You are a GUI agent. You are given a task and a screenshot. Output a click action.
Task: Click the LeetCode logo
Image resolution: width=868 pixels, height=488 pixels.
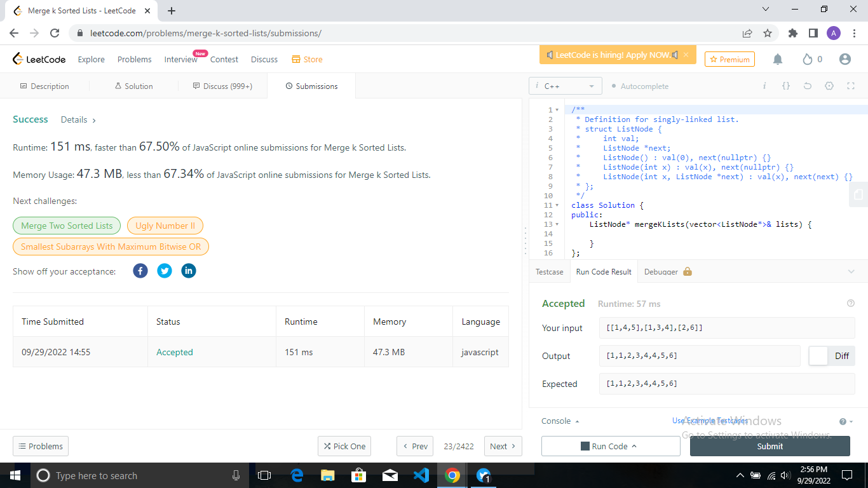tap(39, 59)
